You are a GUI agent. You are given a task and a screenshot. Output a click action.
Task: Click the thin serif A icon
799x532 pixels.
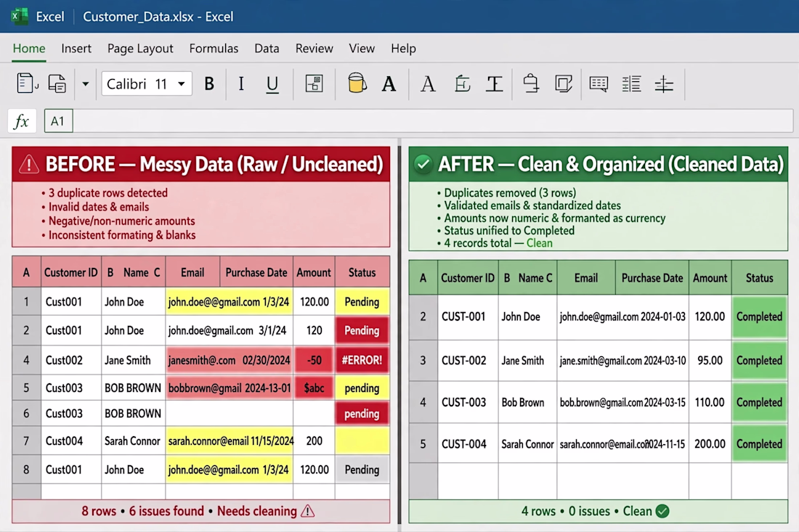click(428, 83)
